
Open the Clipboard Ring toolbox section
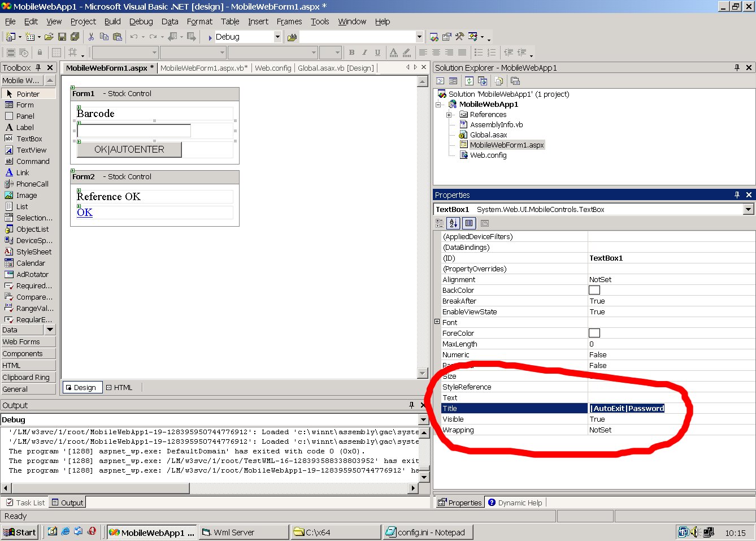pos(28,377)
